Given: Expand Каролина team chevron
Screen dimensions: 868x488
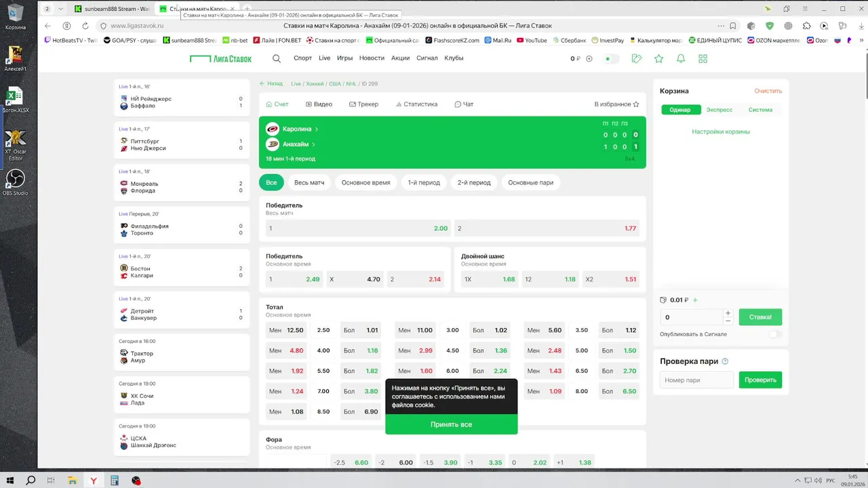Looking at the screenshot, I should (317, 129).
